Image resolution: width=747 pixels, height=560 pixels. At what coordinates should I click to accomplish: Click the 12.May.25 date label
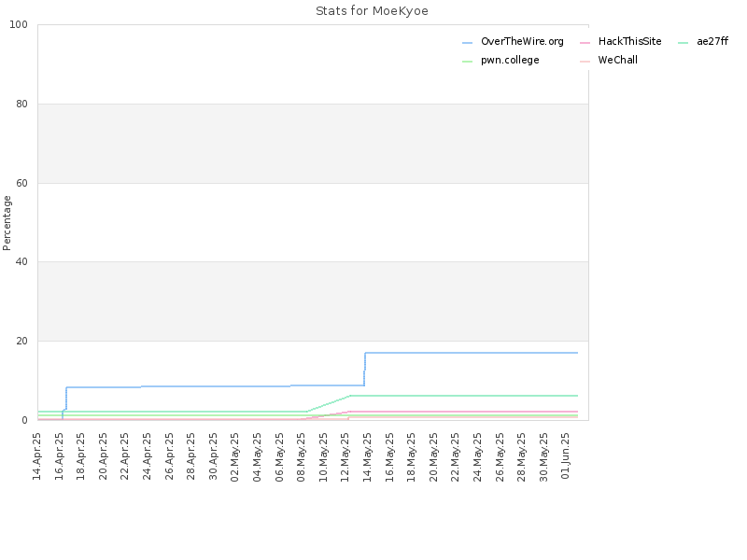tap(345, 457)
